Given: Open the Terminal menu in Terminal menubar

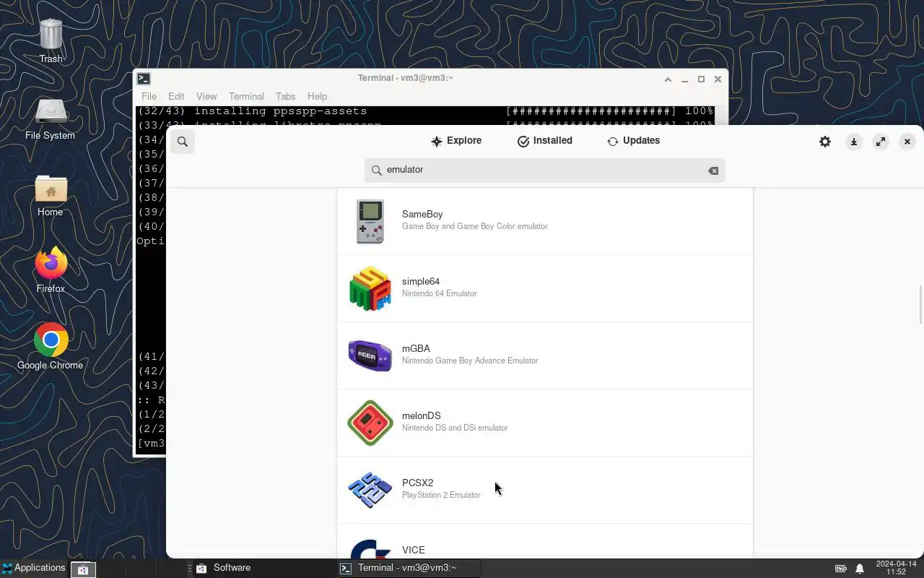Looking at the screenshot, I should [x=246, y=96].
